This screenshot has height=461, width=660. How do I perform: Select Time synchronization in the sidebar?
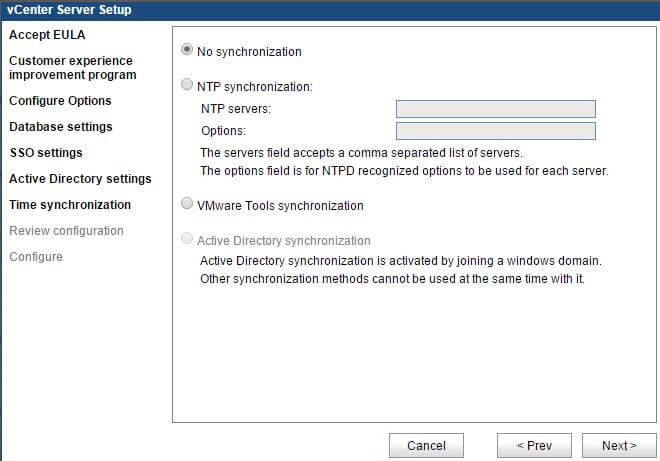click(70, 205)
